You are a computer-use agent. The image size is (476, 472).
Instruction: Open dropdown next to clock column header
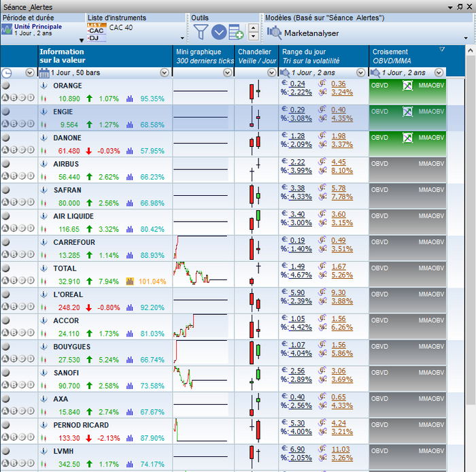29,73
